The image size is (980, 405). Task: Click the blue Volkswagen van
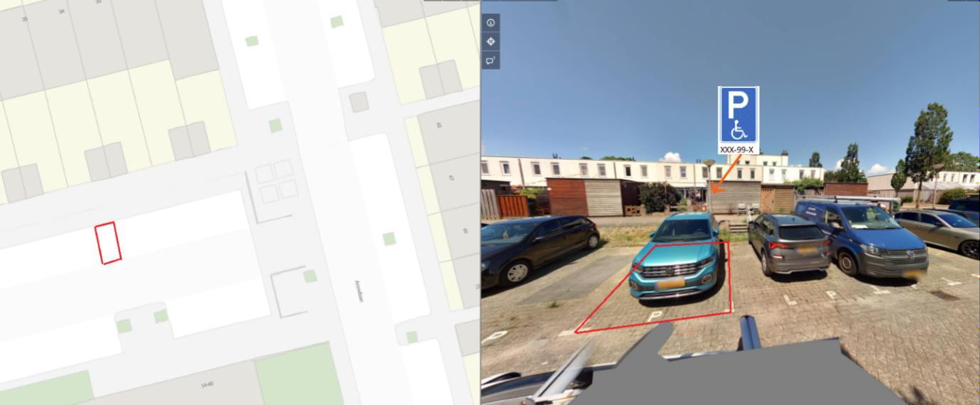tap(860, 237)
